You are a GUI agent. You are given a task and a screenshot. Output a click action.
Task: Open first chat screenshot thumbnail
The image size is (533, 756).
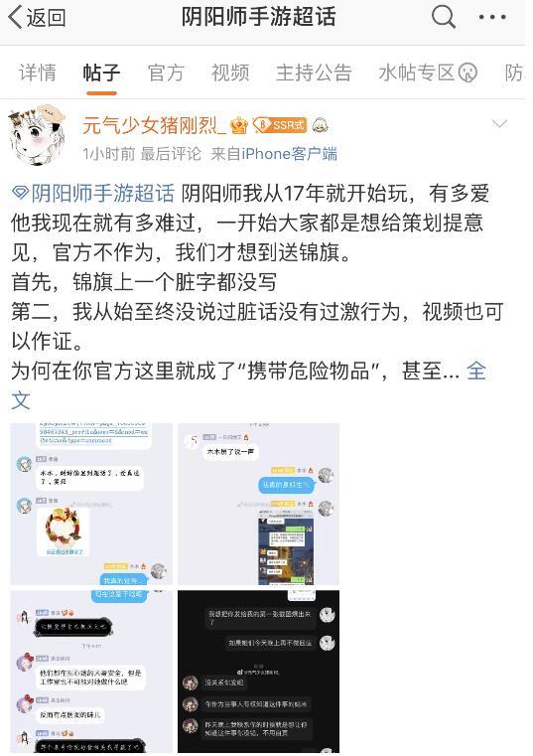[91, 504]
